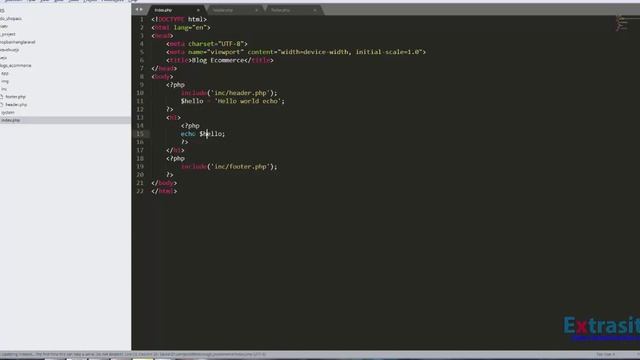Image resolution: width=640 pixels, height=360 pixels.
Task: Collapse the blogs_ecommerce project folder
Action: pyautogui.click(x=16, y=65)
